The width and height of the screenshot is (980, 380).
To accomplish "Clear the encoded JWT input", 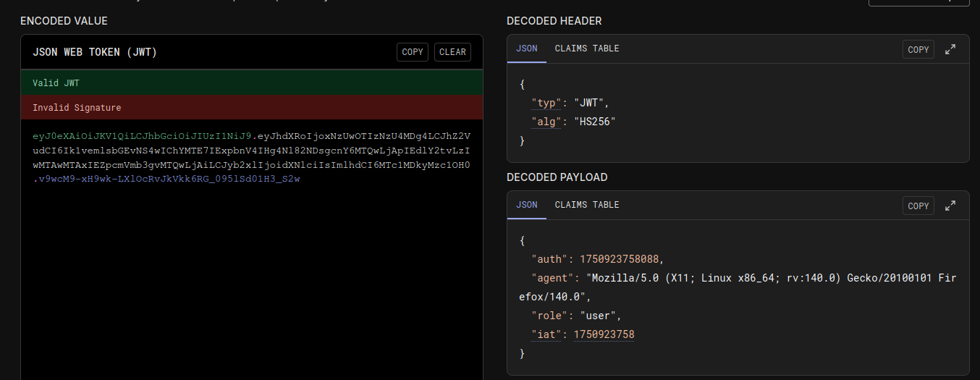I will [452, 52].
